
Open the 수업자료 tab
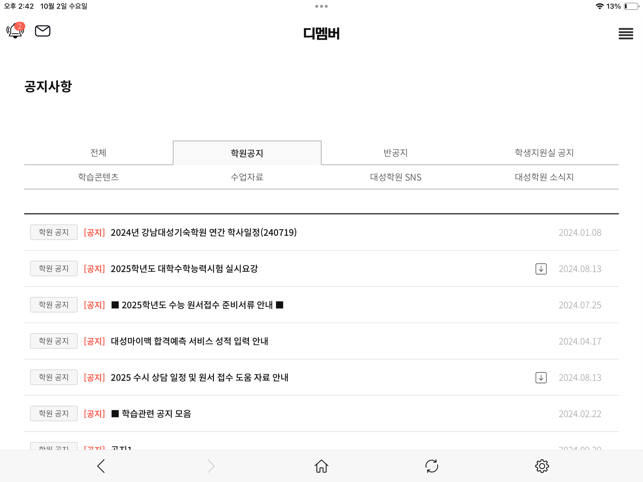(247, 177)
